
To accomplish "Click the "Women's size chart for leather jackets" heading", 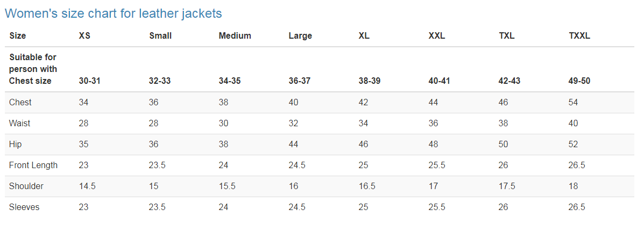I will click(x=113, y=13).
